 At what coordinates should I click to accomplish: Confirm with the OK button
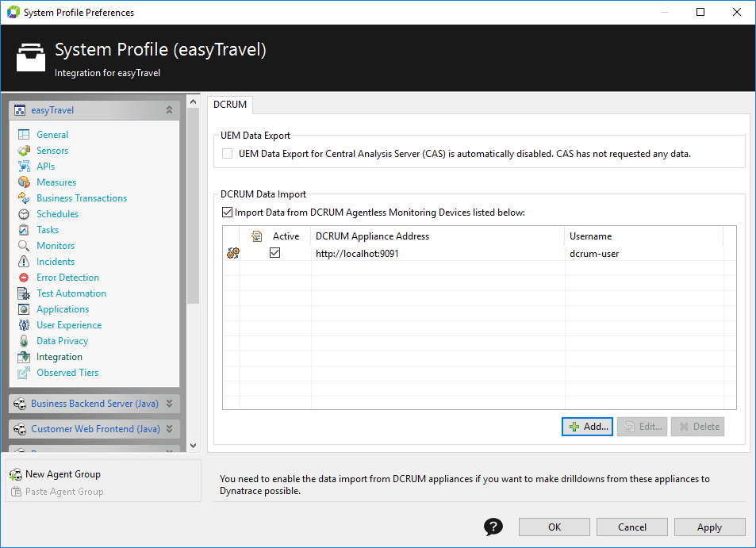pos(555,527)
